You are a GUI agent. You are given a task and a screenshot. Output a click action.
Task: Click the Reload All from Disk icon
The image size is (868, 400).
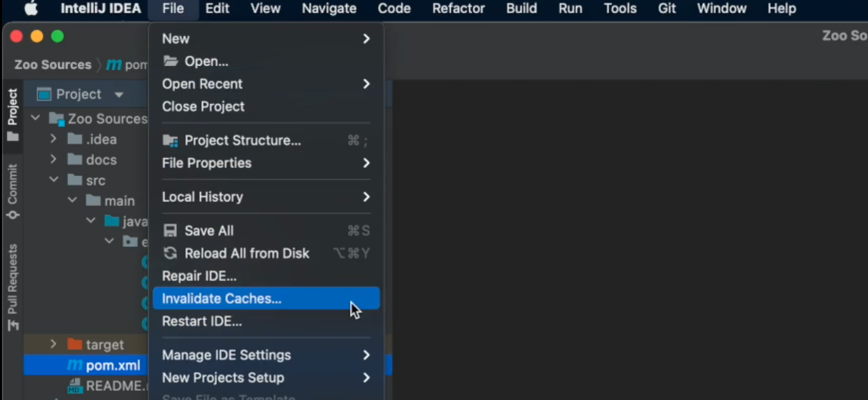tap(171, 253)
